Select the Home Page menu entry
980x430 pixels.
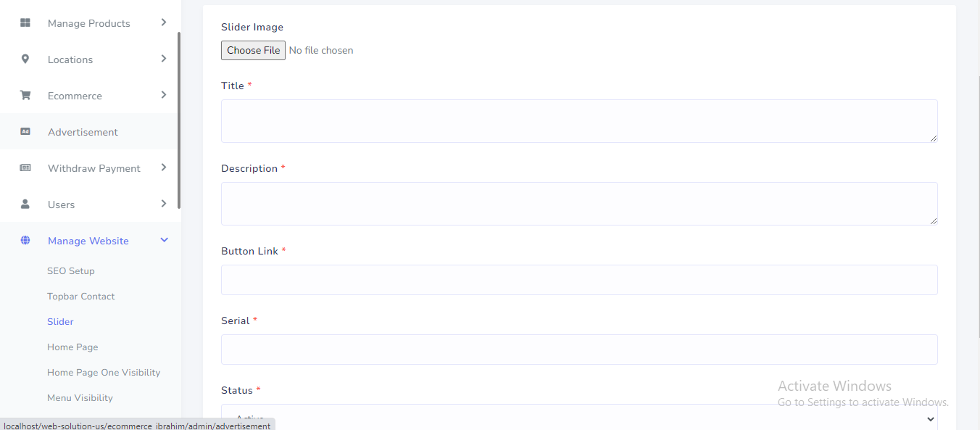[72, 347]
